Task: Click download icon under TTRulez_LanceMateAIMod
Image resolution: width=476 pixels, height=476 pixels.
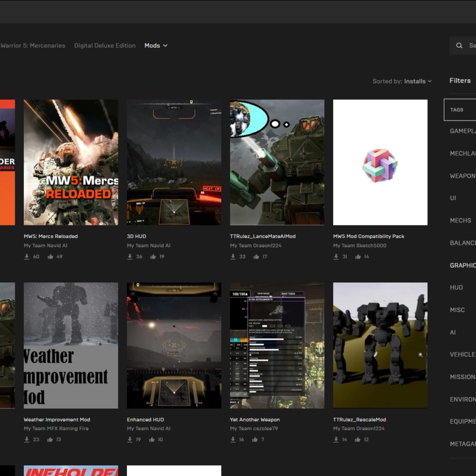Action: tap(233, 257)
